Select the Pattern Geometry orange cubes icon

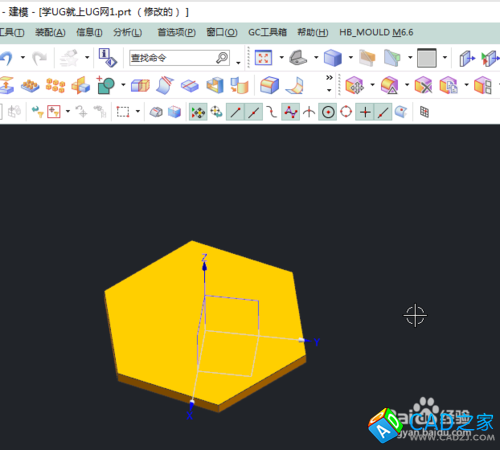coord(55,85)
